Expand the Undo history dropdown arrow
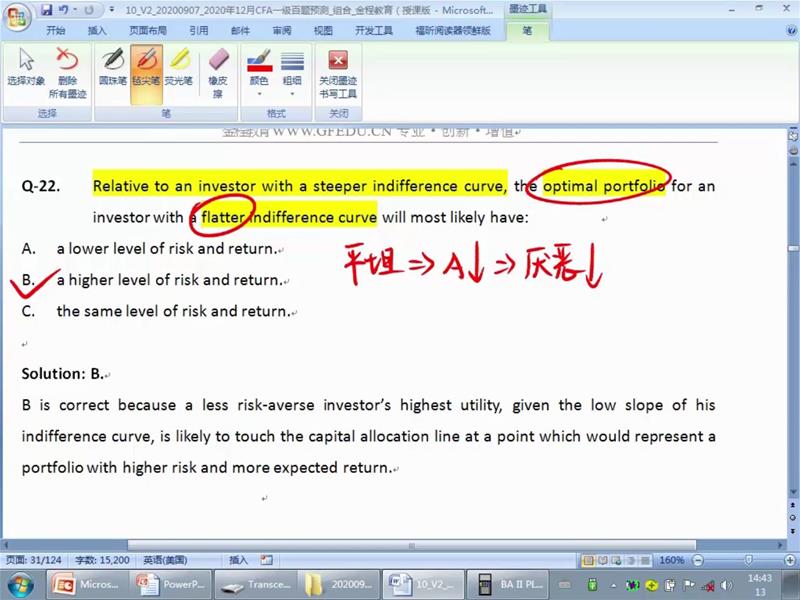 pyautogui.click(x=76, y=10)
